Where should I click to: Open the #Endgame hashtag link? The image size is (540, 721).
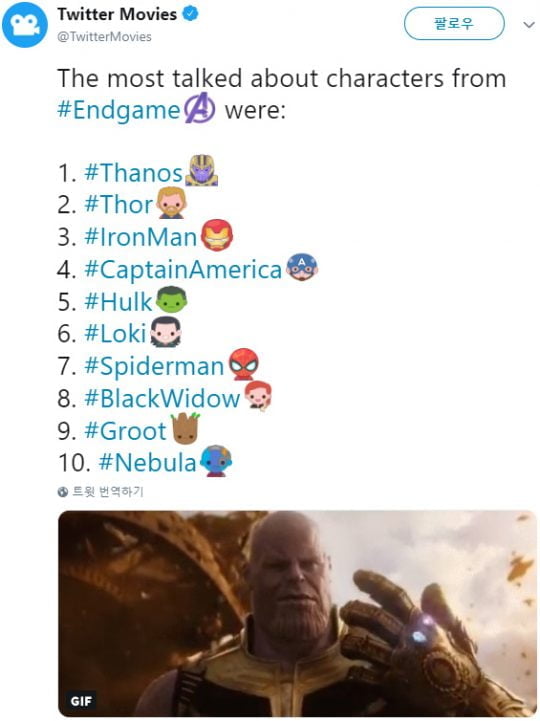tap(119, 110)
